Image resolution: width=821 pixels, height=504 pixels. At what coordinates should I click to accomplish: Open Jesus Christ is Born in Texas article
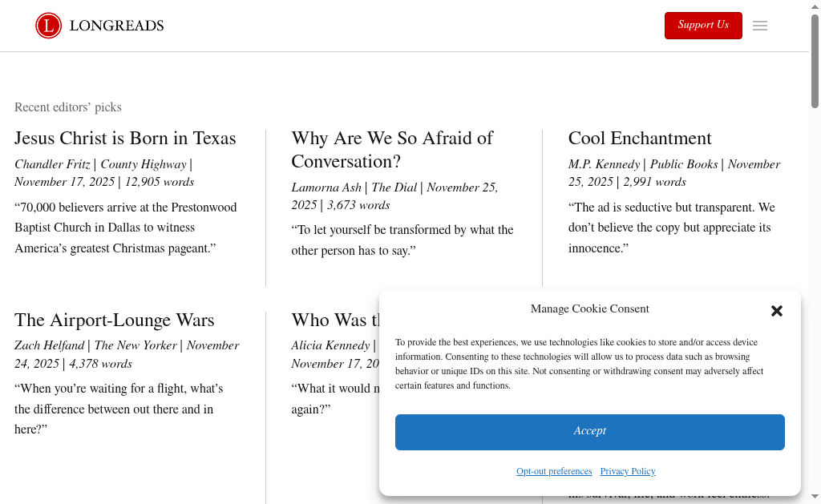[x=125, y=139]
